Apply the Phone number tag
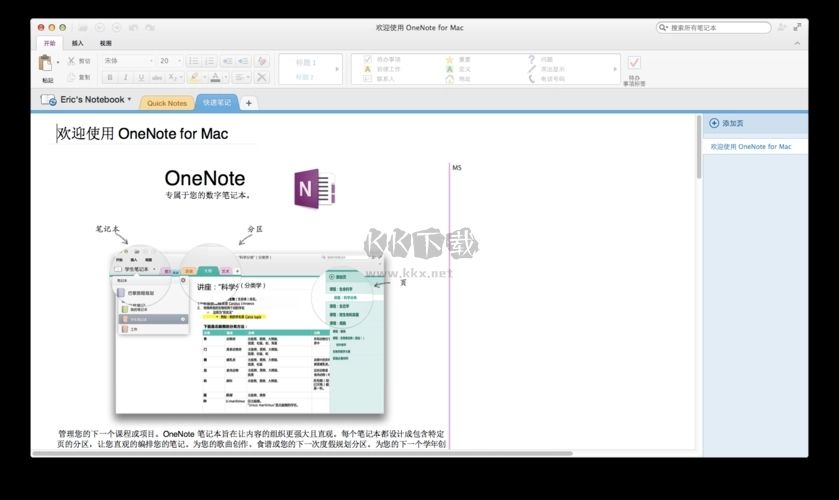The image size is (839, 500). pos(546,79)
